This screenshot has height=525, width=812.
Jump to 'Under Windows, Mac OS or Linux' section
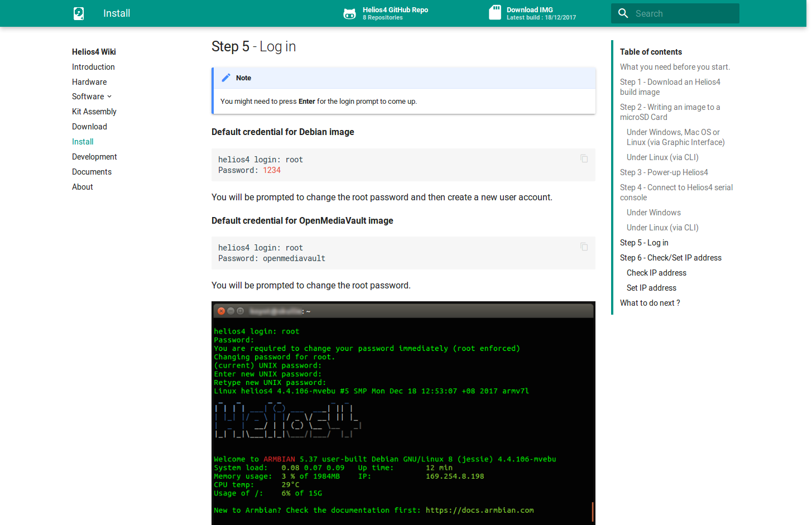pos(675,137)
